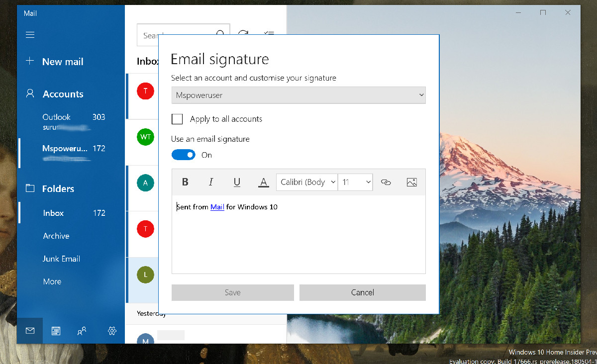Toggle Italic formatting in signature editor

point(211,182)
